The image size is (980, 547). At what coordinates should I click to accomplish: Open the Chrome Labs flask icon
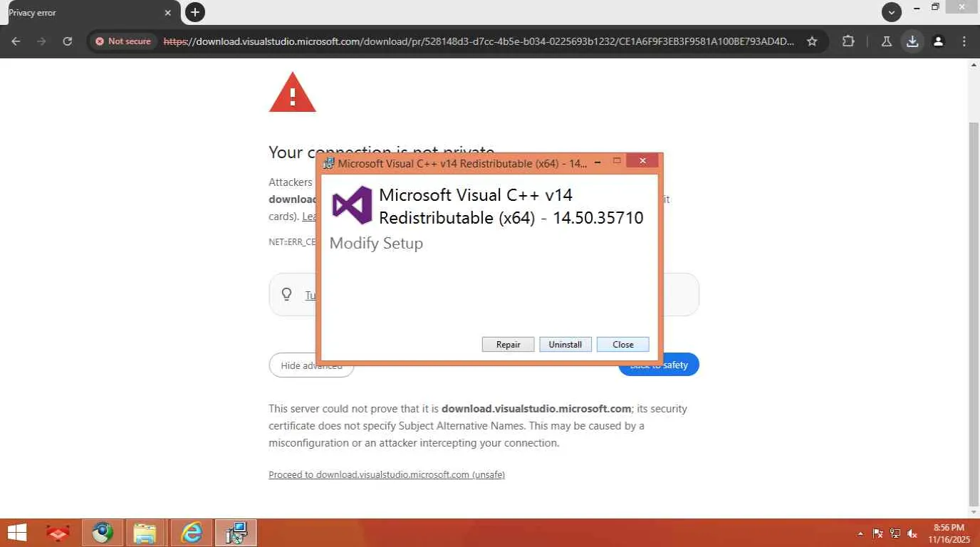[x=887, y=41]
